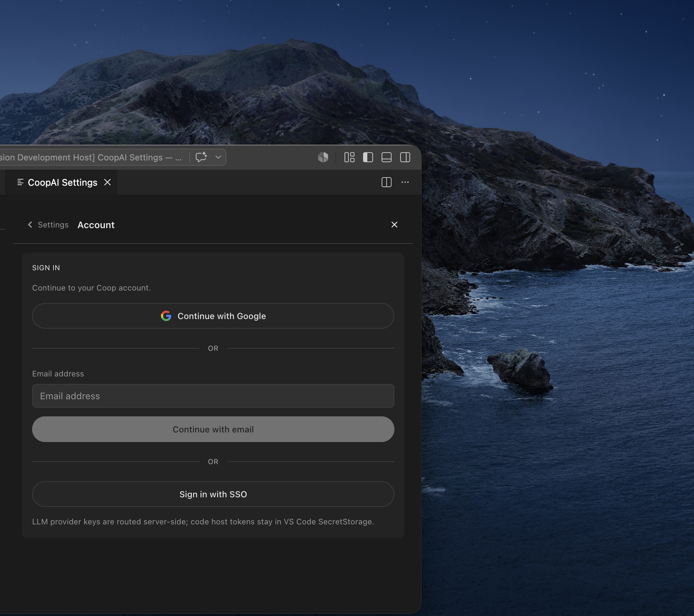Focus the Email address input field
694x616 pixels.
pos(213,396)
